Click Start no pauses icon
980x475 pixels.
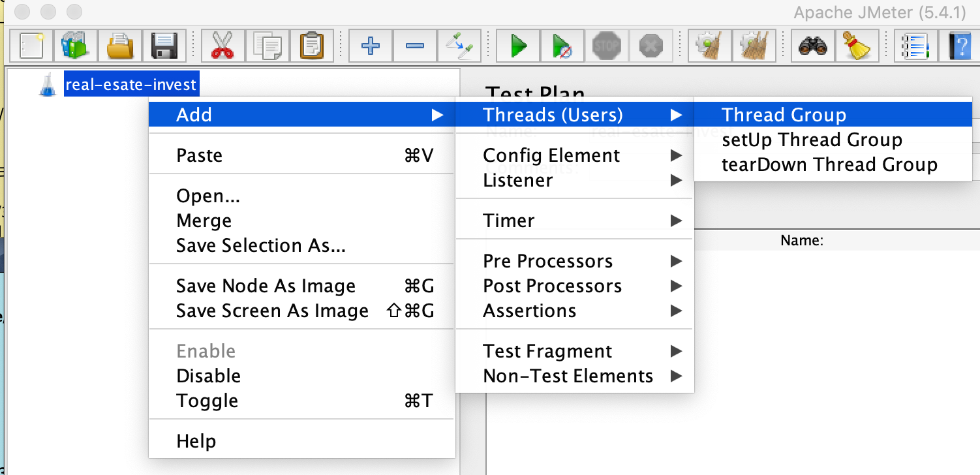[562, 46]
